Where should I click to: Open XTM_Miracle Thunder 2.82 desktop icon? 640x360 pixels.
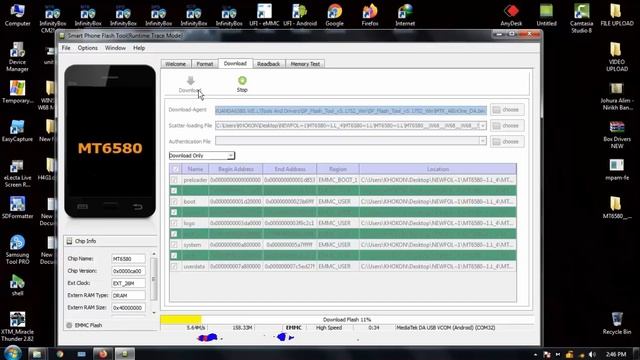17,326
